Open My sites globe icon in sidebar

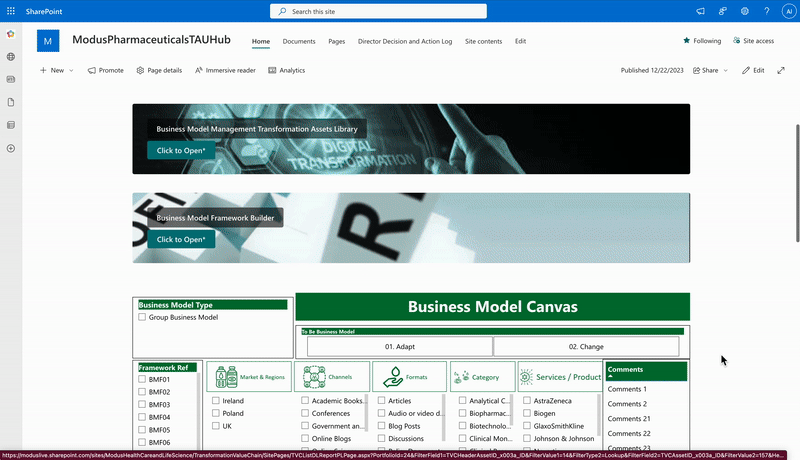(11, 57)
